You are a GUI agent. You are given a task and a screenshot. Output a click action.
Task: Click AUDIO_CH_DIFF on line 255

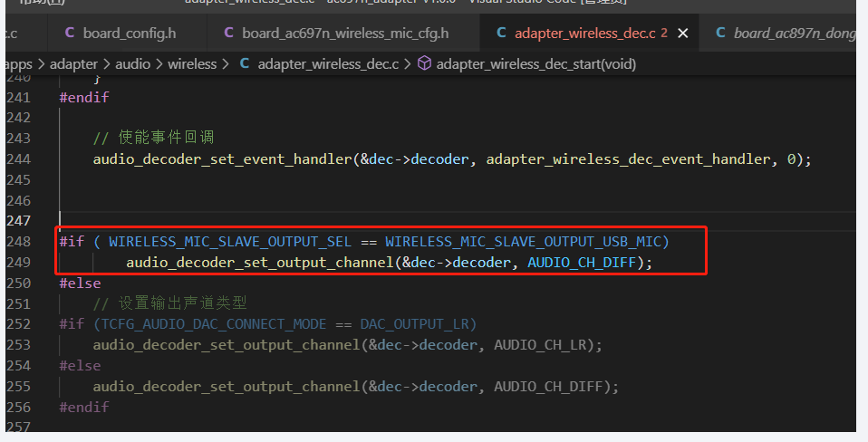(x=548, y=387)
